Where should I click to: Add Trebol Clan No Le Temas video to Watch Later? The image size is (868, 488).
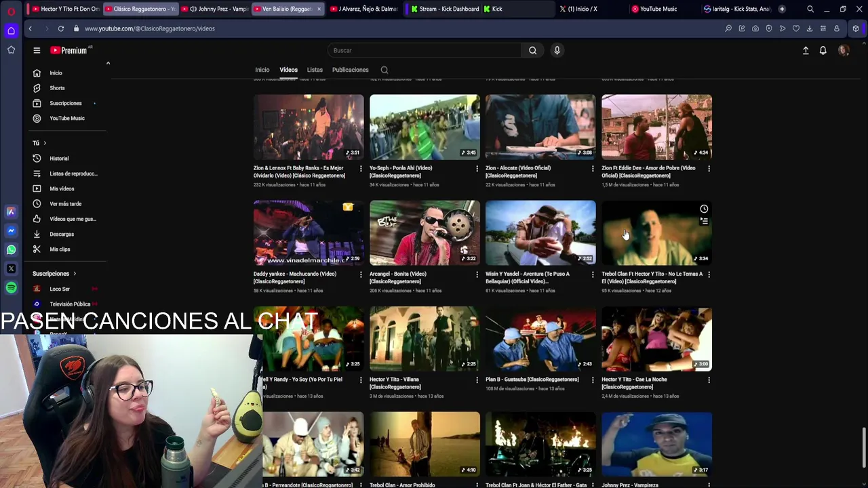point(704,209)
